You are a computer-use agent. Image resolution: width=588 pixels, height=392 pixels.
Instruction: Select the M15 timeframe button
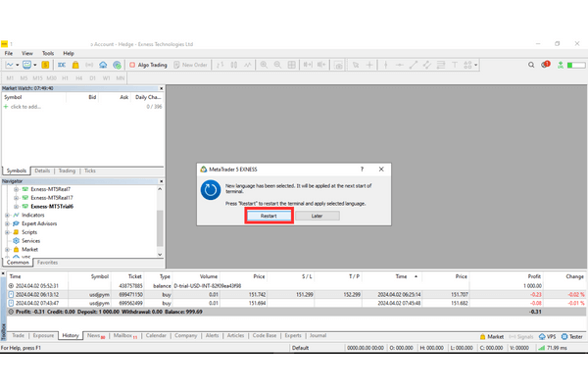37,76
